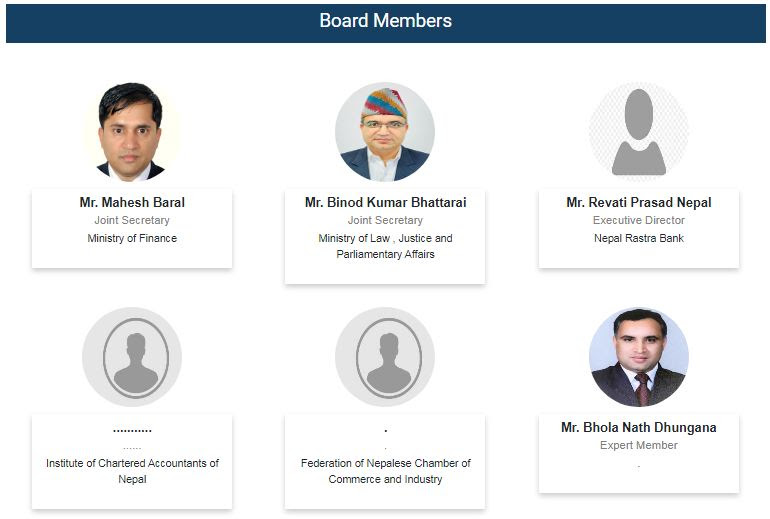The height and width of the screenshot is (519, 770).
Task: Click Federation of Nepalese Chamber of Commerce text
Action: (x=385, y=471)
